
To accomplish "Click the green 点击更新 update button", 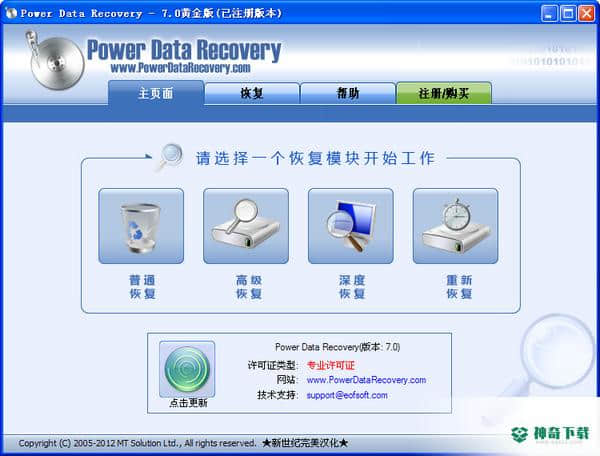I will pyautogui.click(x=187, y=369).
